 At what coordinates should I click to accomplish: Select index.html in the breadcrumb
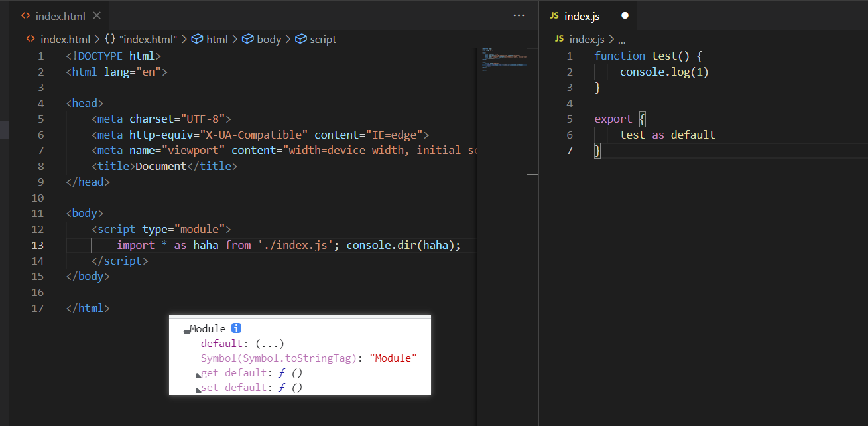pyautogui.click(x=64, y=39)
